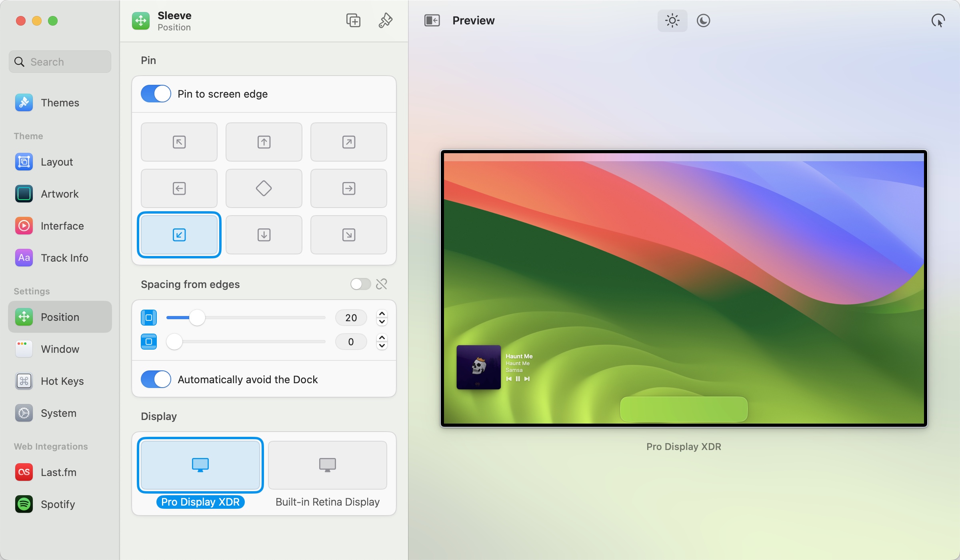Click the green zoom window button
The image size is (960, 560).
pos(53,21)
